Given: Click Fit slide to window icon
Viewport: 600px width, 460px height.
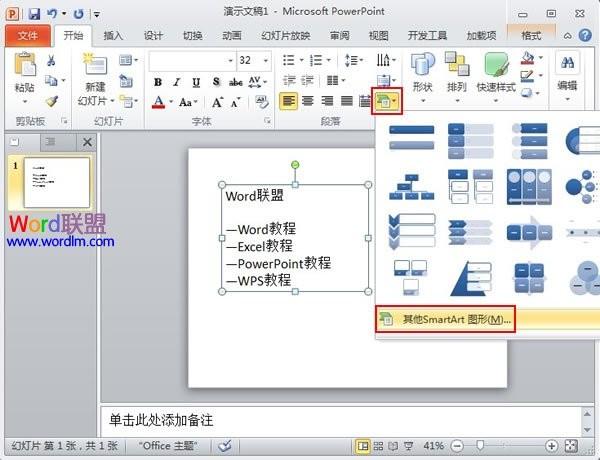Looking at the screenshot, I should pyautogui.click(x=571, y=446).
